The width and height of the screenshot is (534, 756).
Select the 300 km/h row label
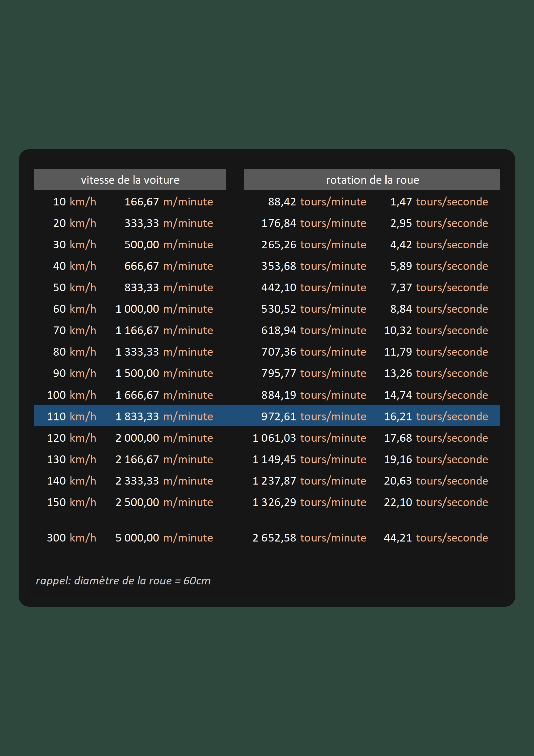(x=71, y=538)
